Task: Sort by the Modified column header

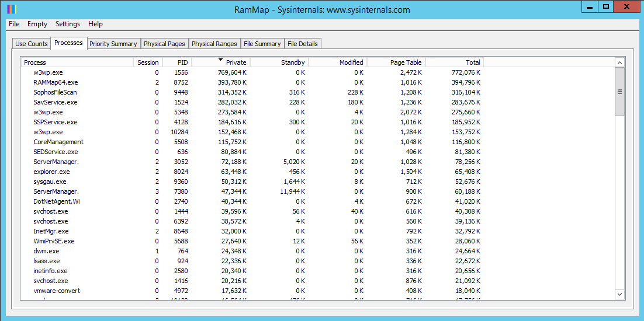Action: tap(338, 62)
